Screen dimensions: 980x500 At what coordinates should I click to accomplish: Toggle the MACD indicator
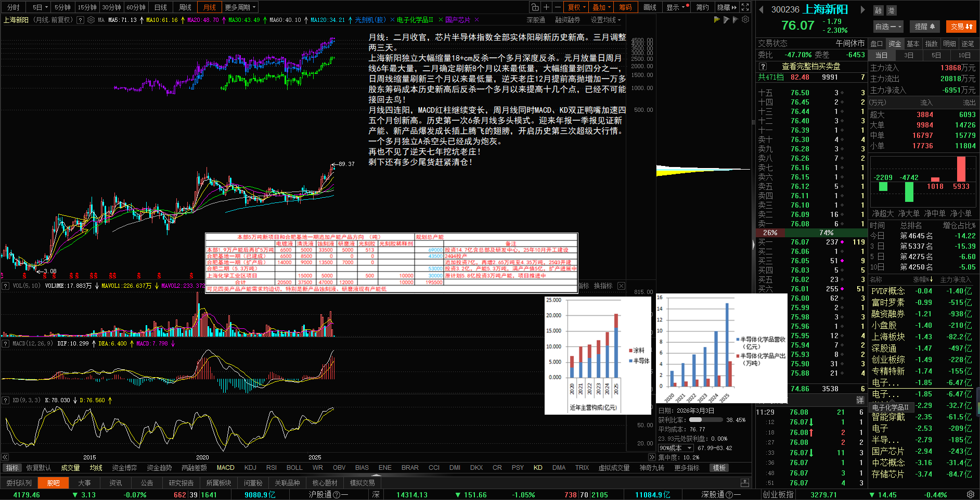[x=226, y=468]
